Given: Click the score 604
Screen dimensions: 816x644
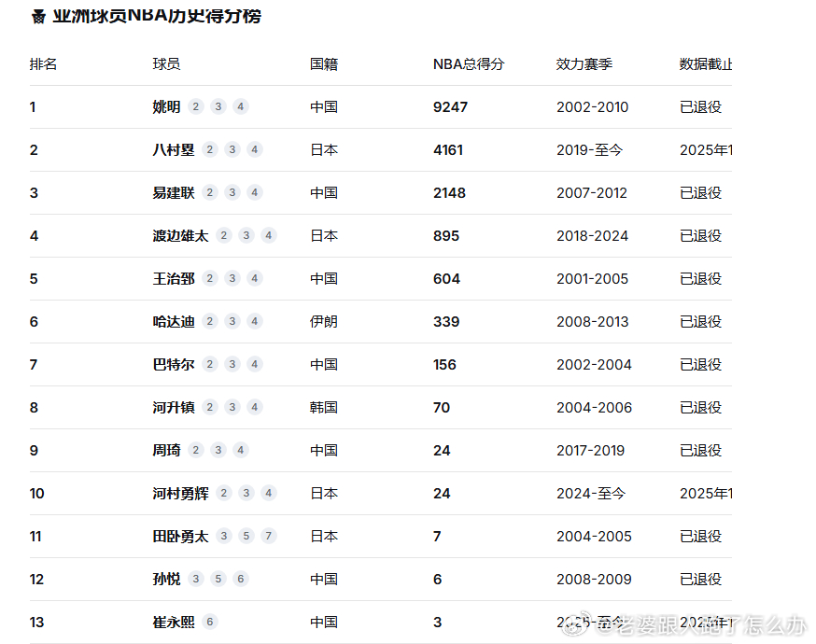Looking at the screenshot, I should 446,278.
